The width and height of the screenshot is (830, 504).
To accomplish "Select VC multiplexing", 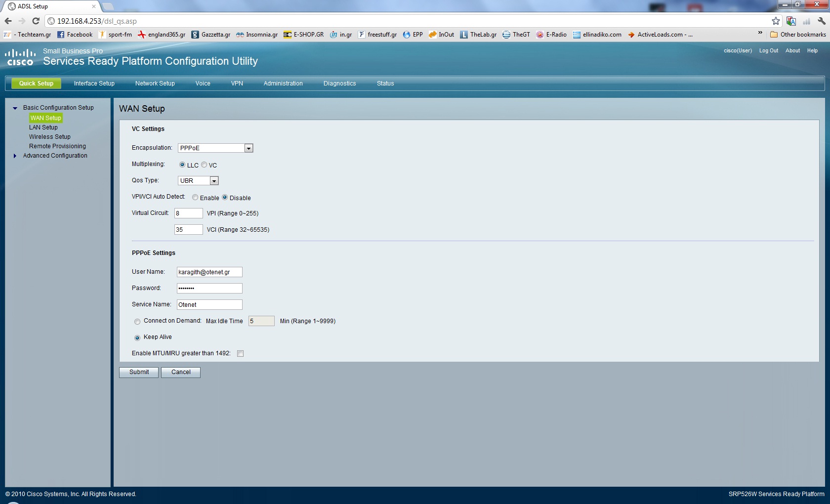I will point(204,165).
